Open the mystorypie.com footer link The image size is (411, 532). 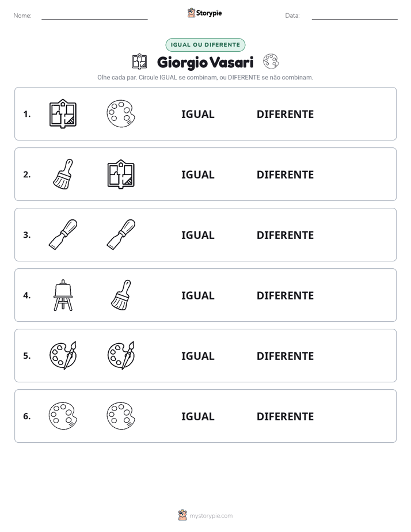pyautogui.click(x=211, y=516)
